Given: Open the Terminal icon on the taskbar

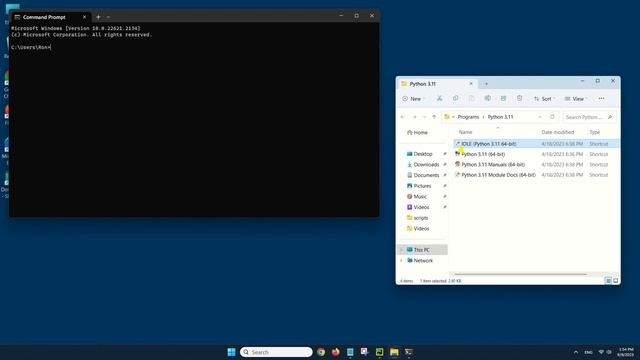Looking at the screenshot, I should pyautogui.click(x=409, y=352).
